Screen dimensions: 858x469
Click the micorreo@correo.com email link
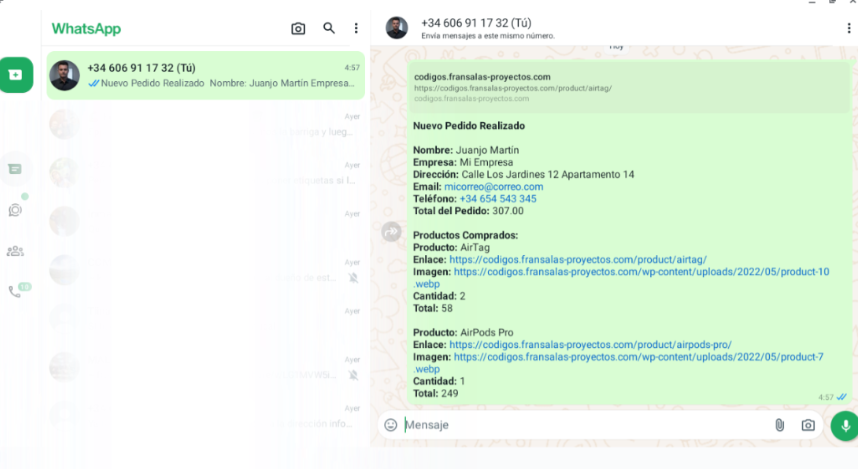point(494,187)
